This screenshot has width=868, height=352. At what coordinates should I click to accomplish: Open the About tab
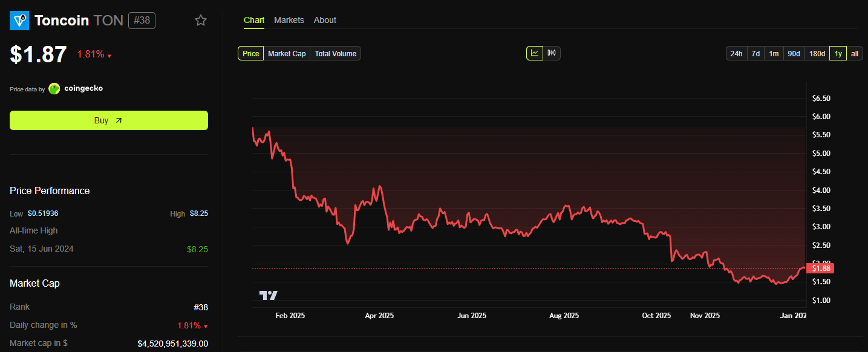(x=325, y=20)
